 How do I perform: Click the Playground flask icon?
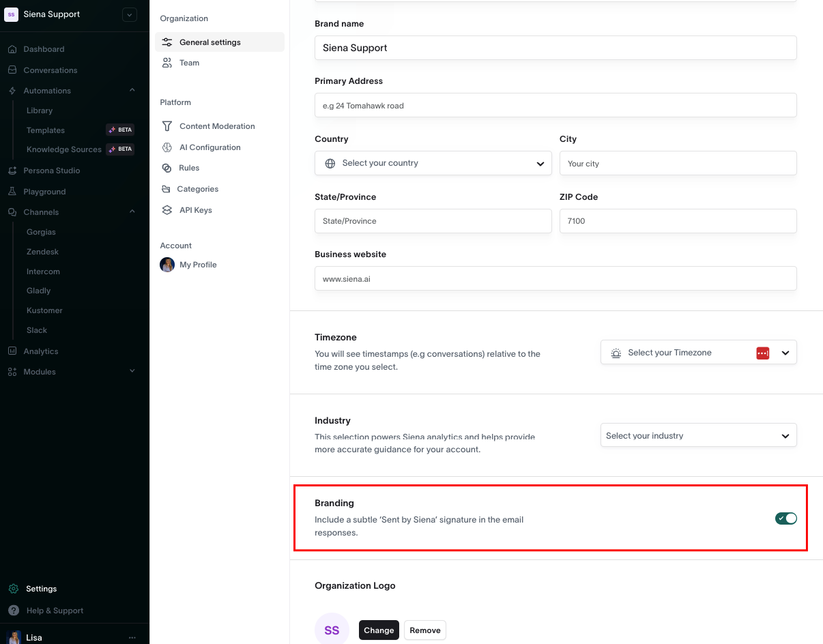point(12,192)
